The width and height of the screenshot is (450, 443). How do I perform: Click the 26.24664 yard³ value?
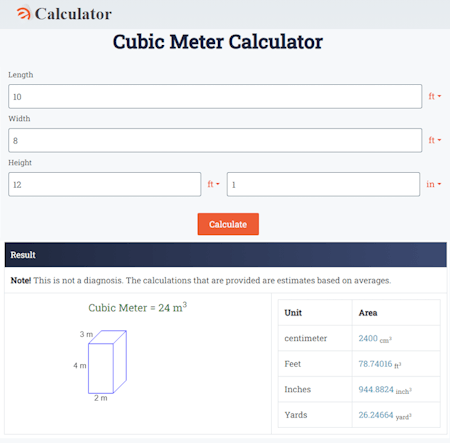point(385,415)
